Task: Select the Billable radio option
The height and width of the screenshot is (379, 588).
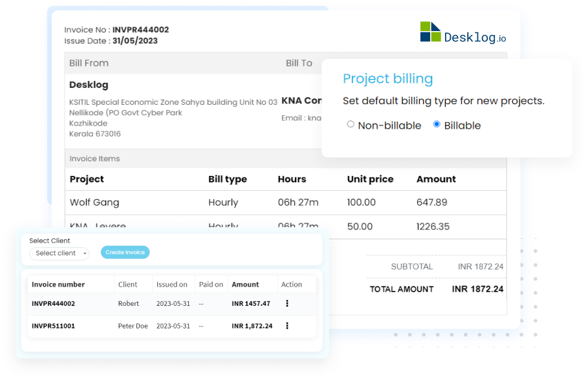Action: click(437, 124)
